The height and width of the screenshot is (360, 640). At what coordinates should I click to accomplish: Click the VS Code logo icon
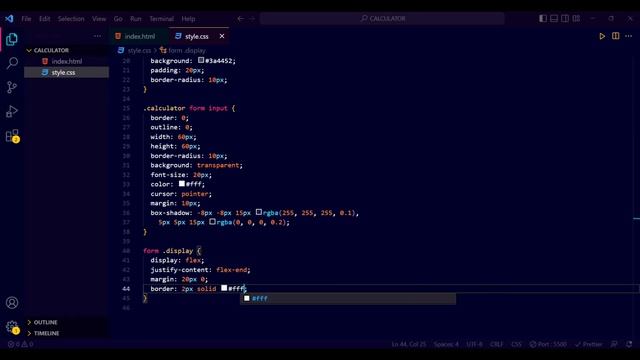[x=9, y=18]
